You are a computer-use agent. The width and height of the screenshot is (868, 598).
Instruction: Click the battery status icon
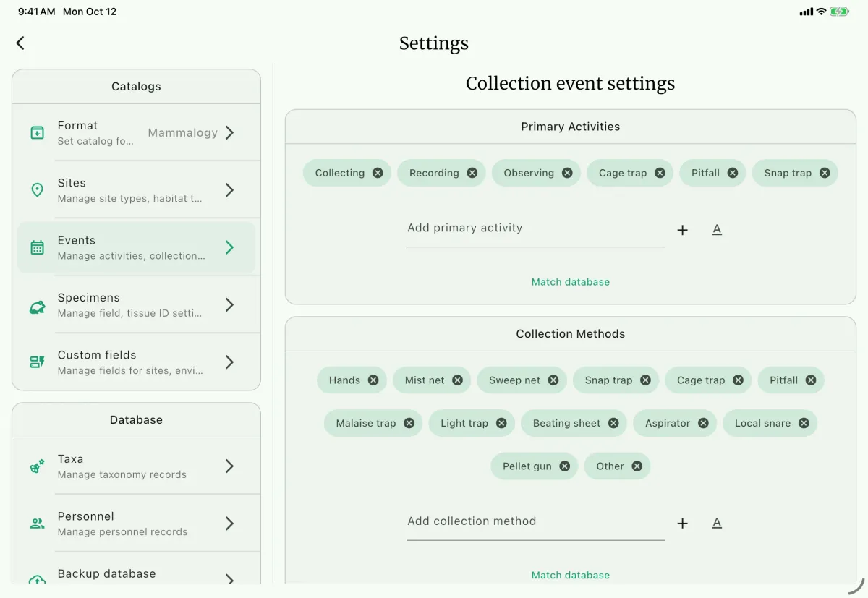pyautogui.click(x=840, y=12)
